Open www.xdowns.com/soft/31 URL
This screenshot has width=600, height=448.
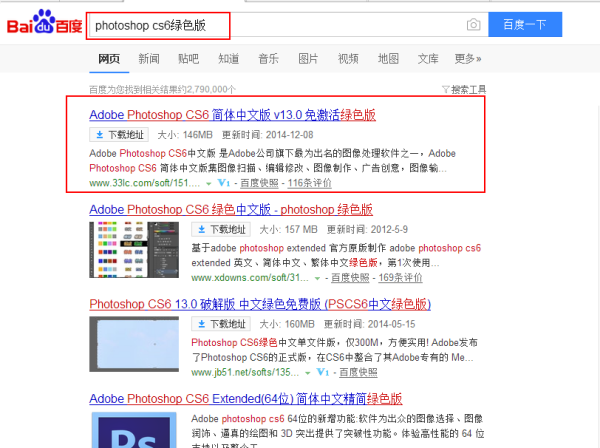pos(250,278)
